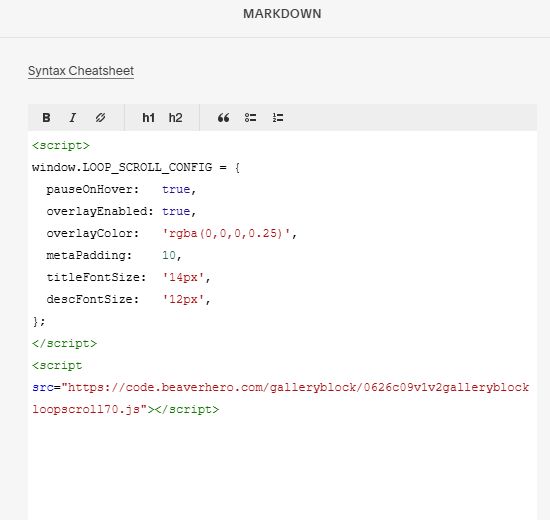Create a bulleted list with the list icon

point(250,118)
